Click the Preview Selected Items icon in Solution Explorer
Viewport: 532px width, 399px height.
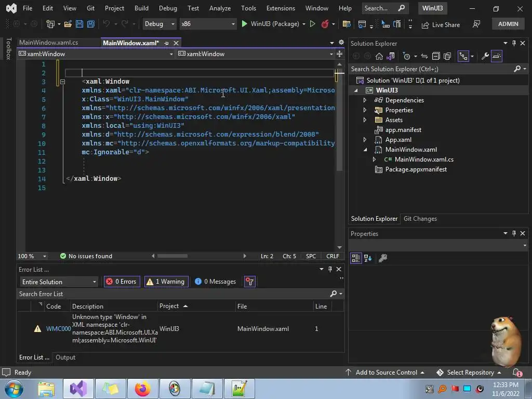pos(497,56)
